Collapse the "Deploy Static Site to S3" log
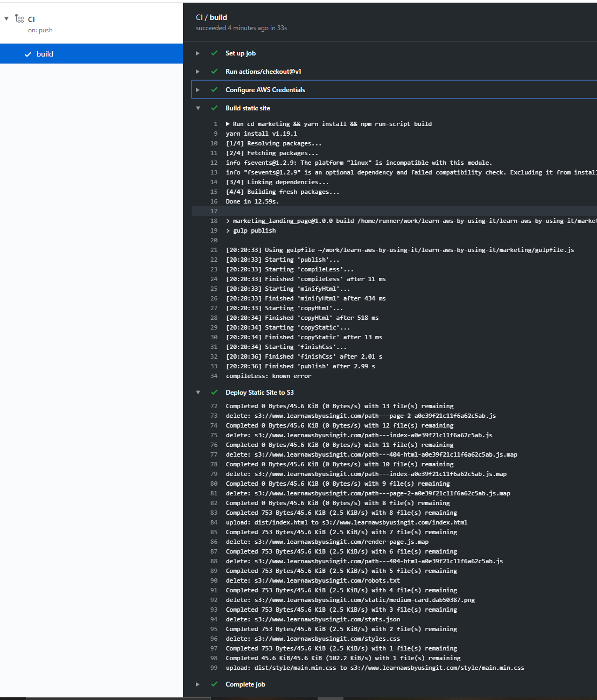 (198, 392)
